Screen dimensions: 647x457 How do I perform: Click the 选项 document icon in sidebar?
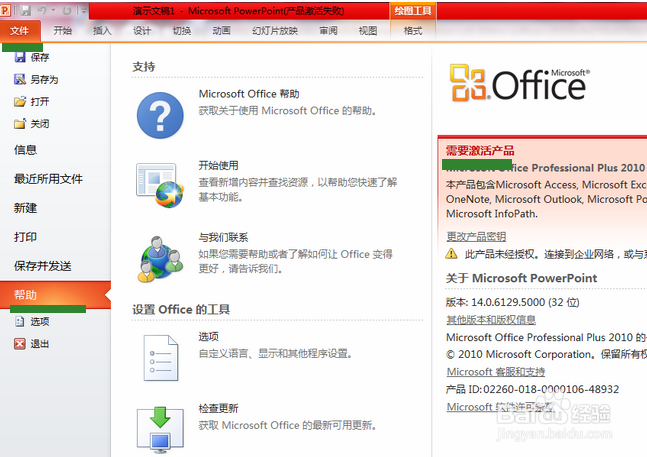point(20,321)
